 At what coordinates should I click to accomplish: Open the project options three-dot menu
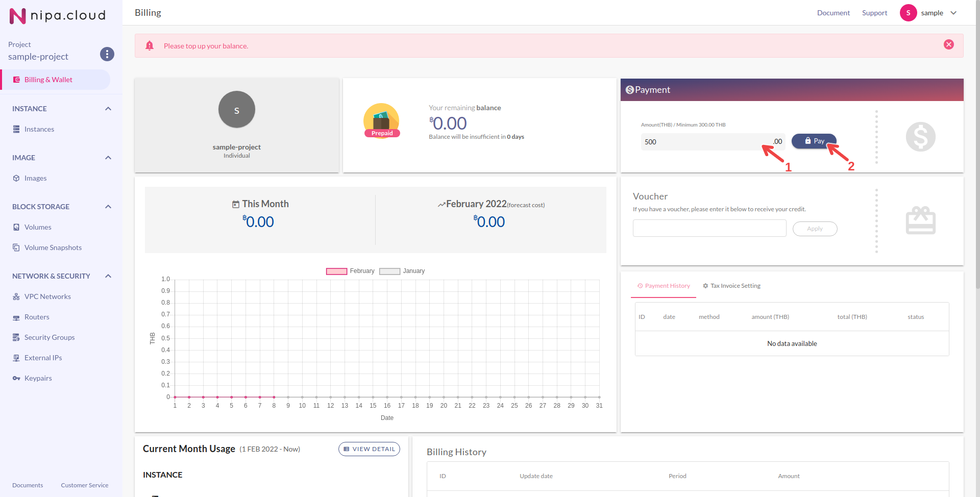pyautogui.click(x=107, y=54)
